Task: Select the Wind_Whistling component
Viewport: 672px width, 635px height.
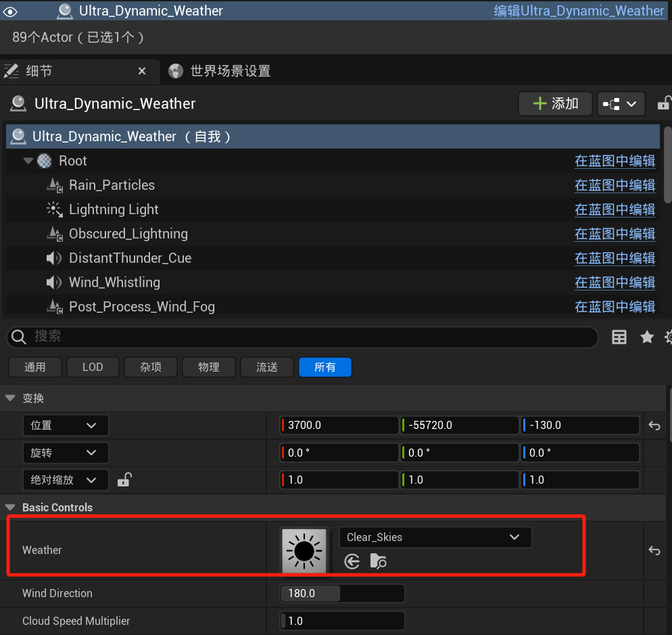Action: (114, 282)
